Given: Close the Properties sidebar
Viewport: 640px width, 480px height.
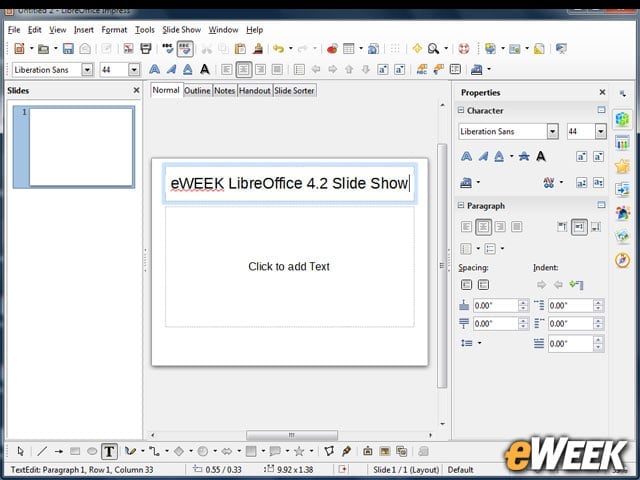Looking at the screenshot, I should pos(602,92).
